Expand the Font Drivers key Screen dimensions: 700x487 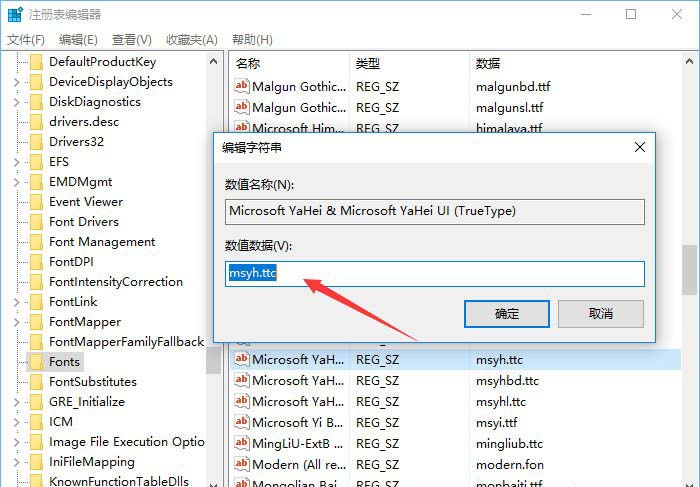click(x=16, y=222)
